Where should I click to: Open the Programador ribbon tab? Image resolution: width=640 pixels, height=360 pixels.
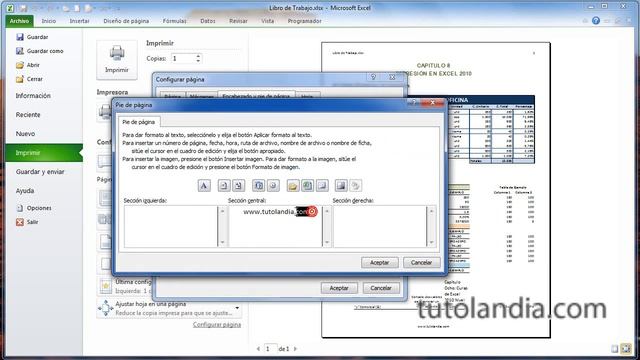coord(304,21)
